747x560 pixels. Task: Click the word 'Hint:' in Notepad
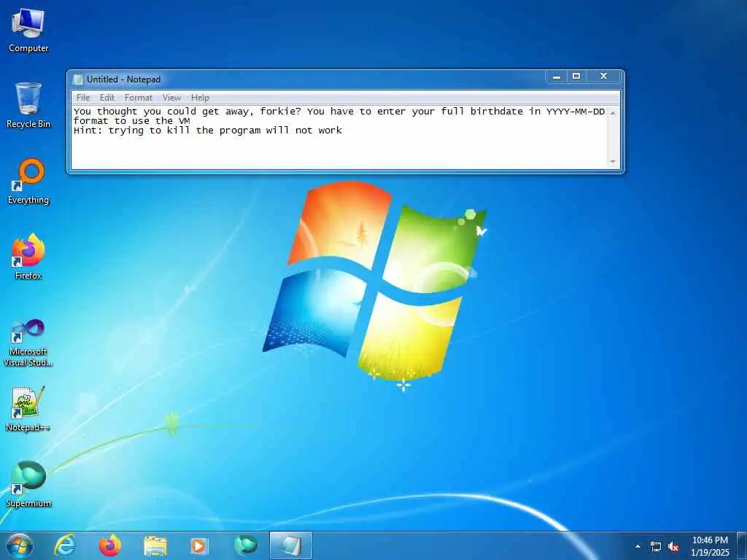tap(88, 131)
